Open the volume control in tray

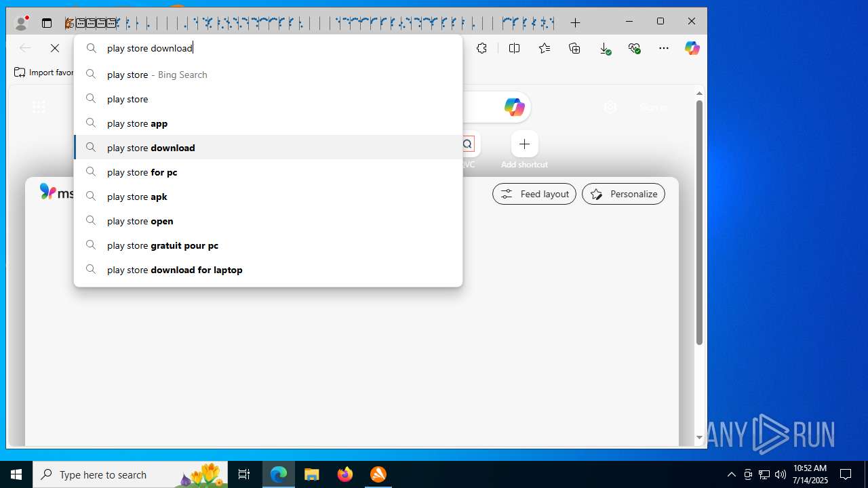point(781,474)
